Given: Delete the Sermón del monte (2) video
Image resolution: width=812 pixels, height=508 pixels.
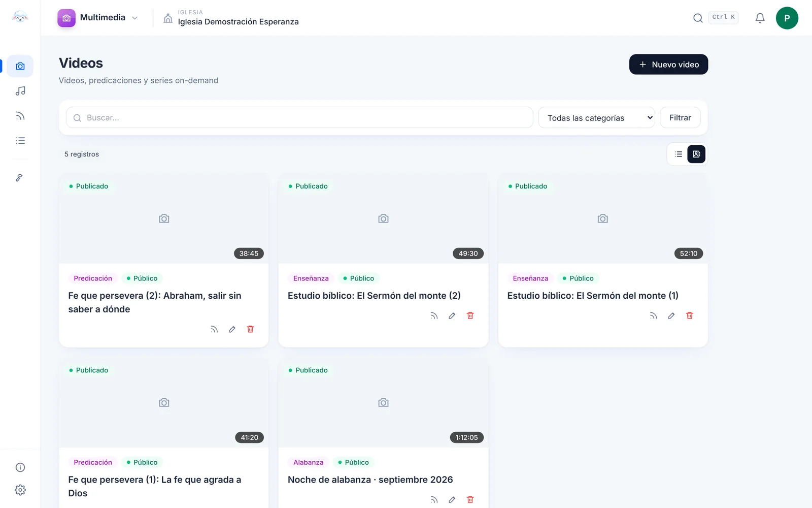Looking at the screenshot, I should point(470,315).
